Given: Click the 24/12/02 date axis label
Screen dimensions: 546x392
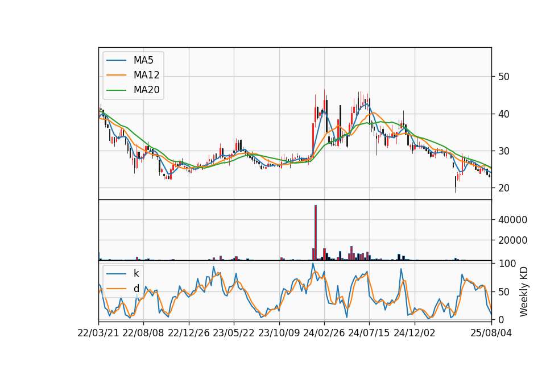Looking at the screenshot, I should (415, 333).
